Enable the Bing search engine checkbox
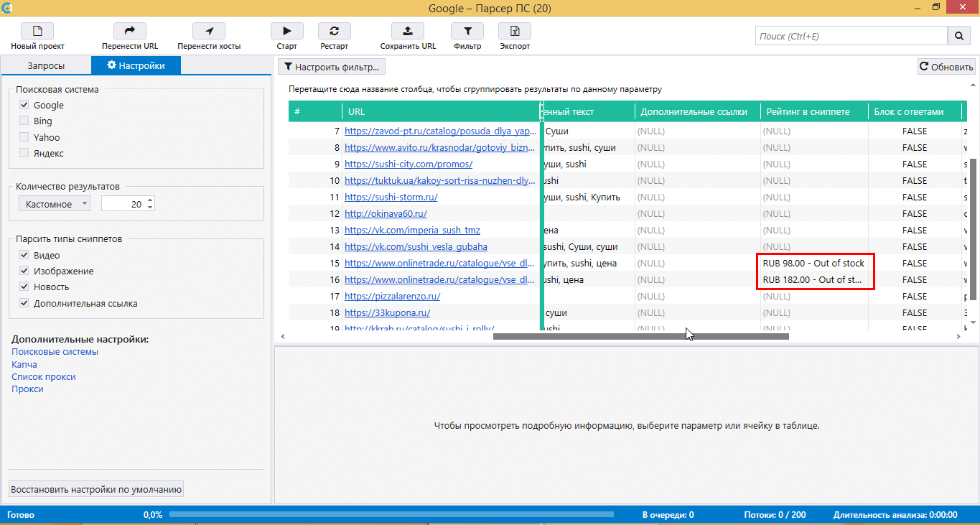The width and height of the screenshot is (980, 525). click(24, 121)
